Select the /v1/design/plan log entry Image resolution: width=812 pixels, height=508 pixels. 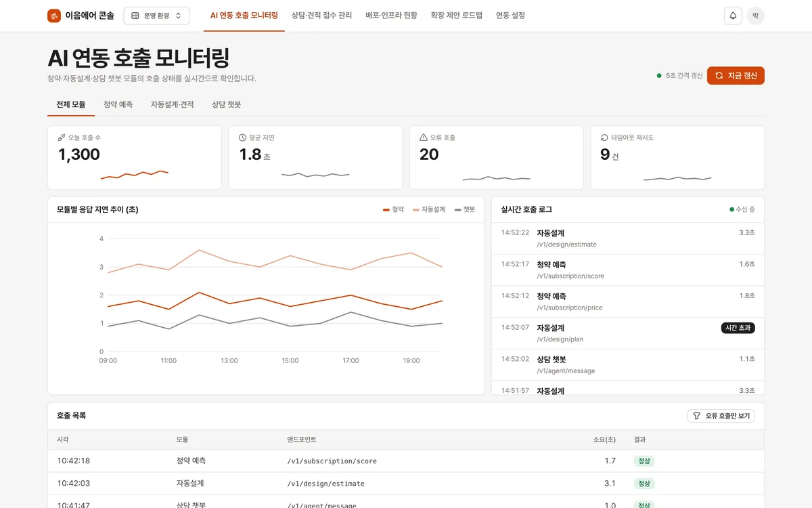click(628, 333)
